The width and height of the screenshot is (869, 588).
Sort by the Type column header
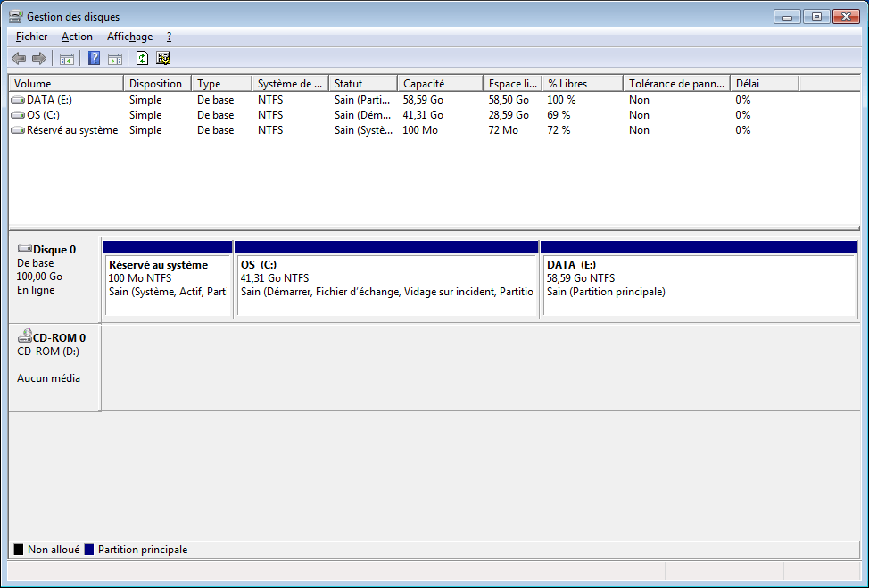[x=221, y=84]
